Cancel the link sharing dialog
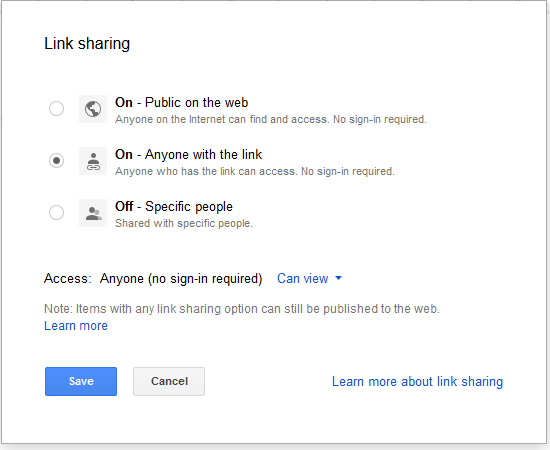Image resolution: width=550 pixels, height=450 pixels. pyautogui.click(x=169, y=381)
